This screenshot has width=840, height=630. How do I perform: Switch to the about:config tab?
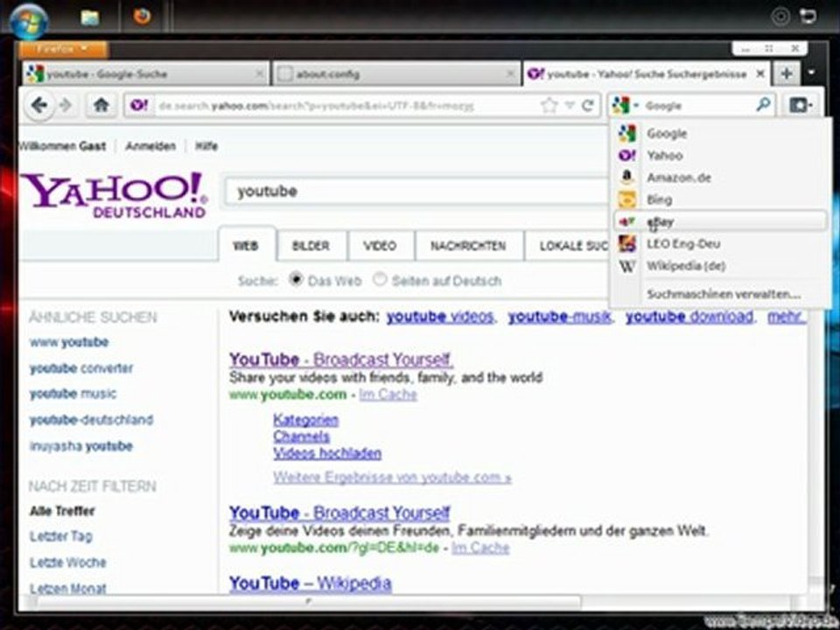coord(396,73)
